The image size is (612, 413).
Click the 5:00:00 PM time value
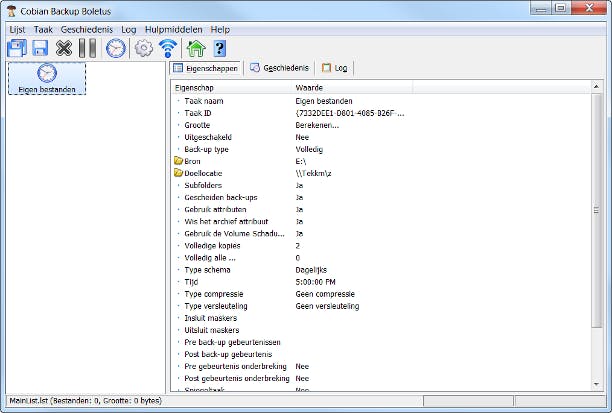pyautogui.click(x=315, y=282)
